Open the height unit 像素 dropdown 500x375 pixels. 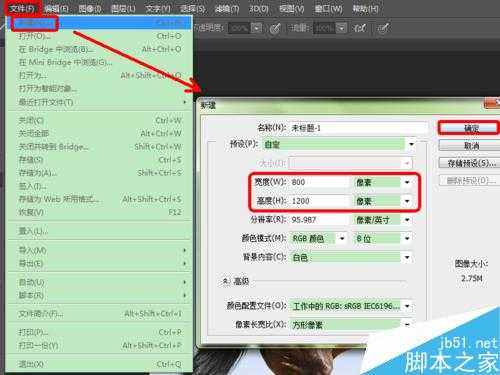[x=383, y=201]
